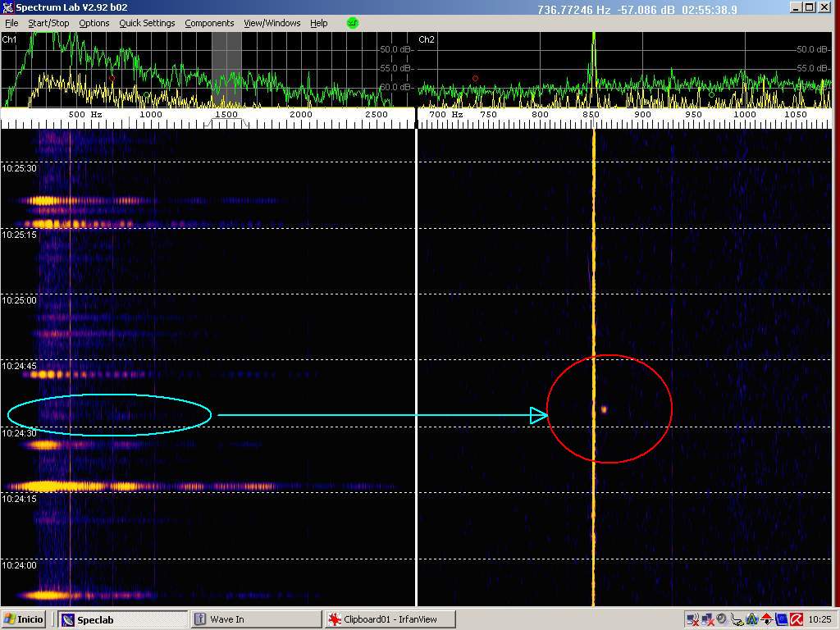Screen dimensions: 840x630
Task: Expand the View/Windows menu
Action: [x=272, y=23]
